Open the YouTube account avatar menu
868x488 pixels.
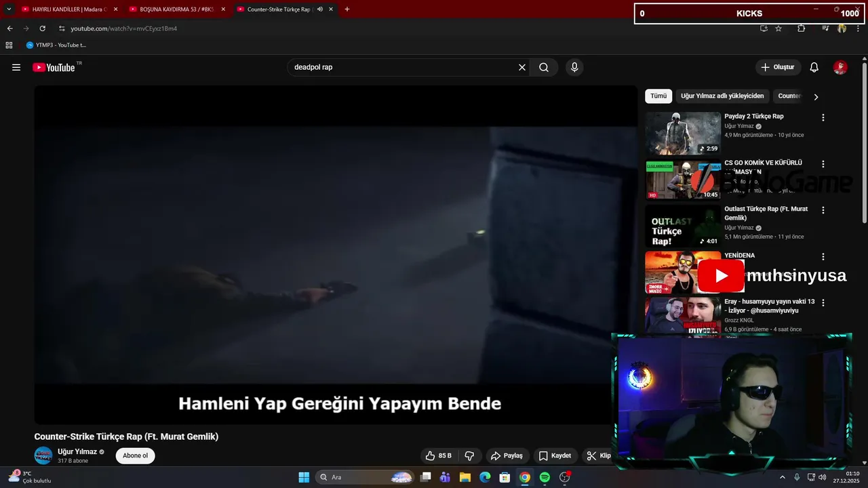(840, 67)
